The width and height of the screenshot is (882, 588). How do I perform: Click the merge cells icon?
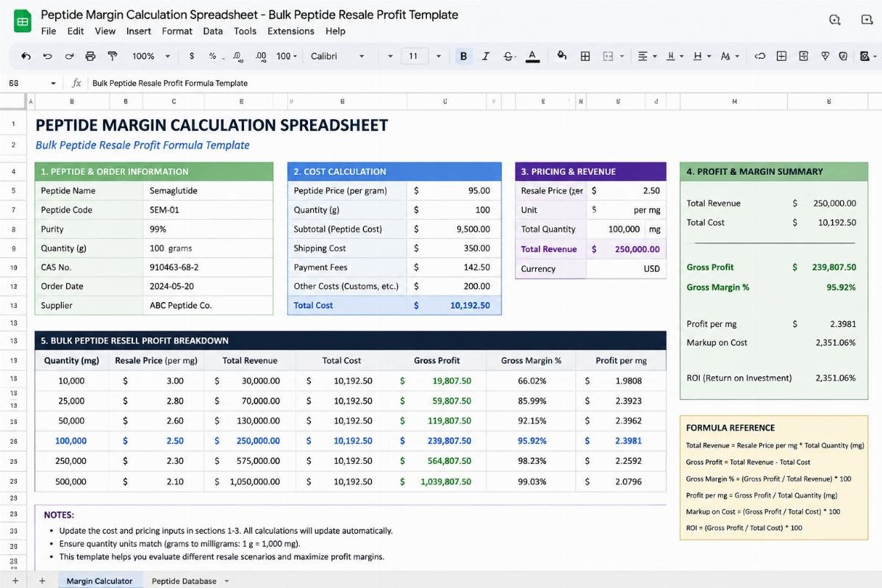(608, 56)
